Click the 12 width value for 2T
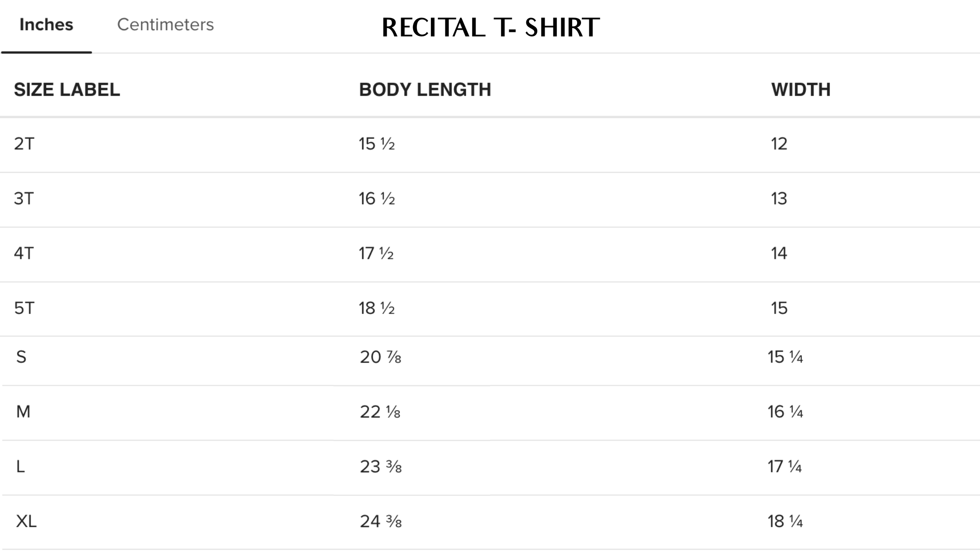 (779, 144)
